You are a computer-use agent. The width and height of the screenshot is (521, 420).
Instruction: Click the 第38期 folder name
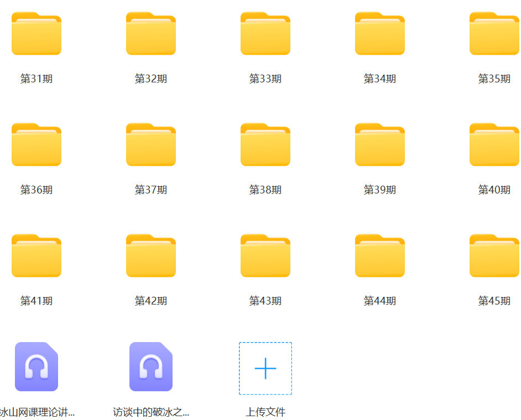pyautogui.click(x=265, y=190)
